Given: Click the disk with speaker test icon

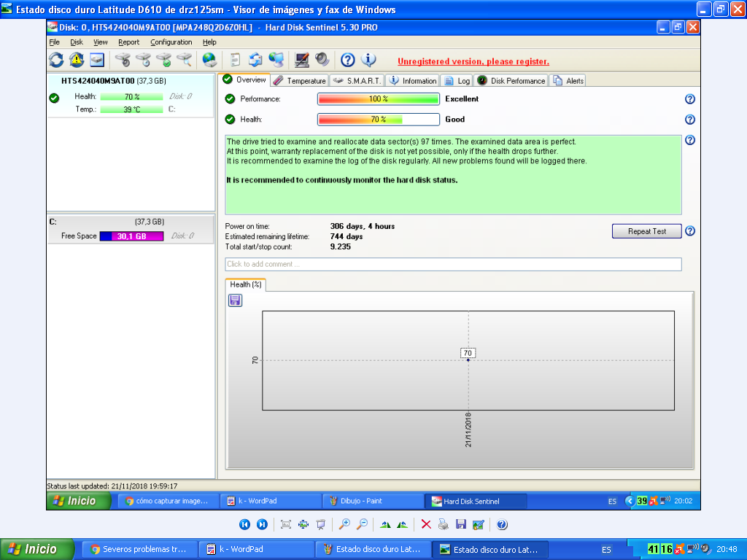Looking at the screenshot, I should [123, 60].
